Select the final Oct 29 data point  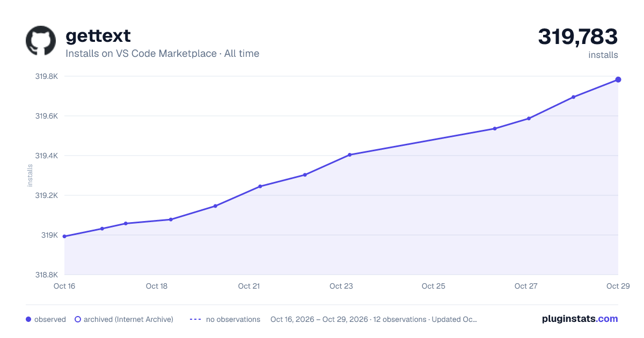pyautogui.click(x=618, y=79)
